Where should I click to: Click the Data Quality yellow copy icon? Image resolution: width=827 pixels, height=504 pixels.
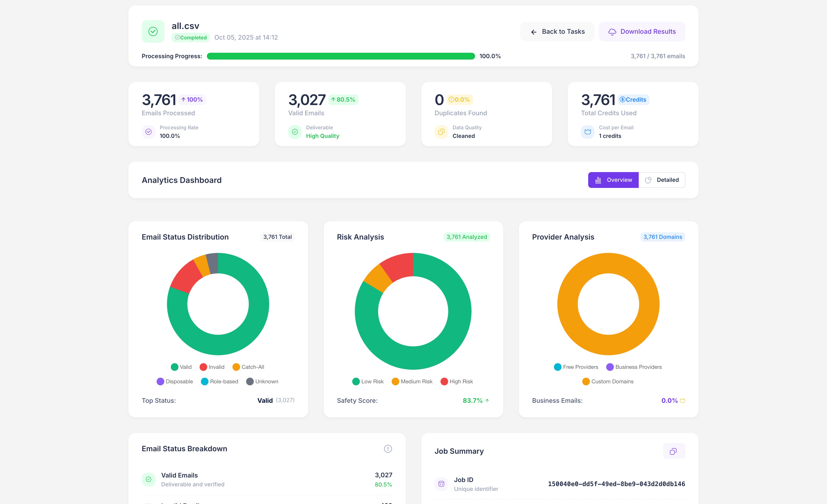click(441, 132)
